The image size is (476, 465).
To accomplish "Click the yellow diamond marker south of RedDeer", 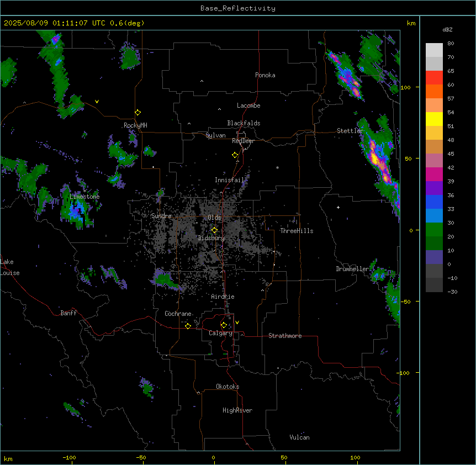I will (x=235, y=155).
